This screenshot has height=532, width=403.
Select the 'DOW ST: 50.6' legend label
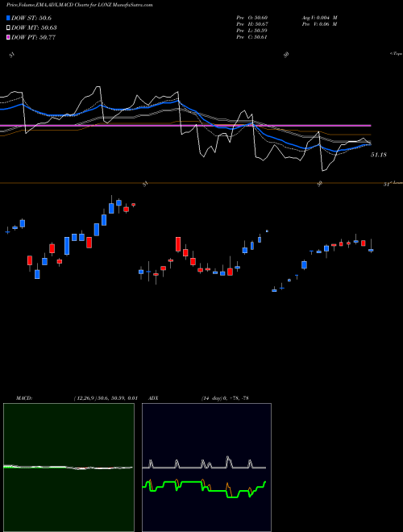[x=31, y=18]
